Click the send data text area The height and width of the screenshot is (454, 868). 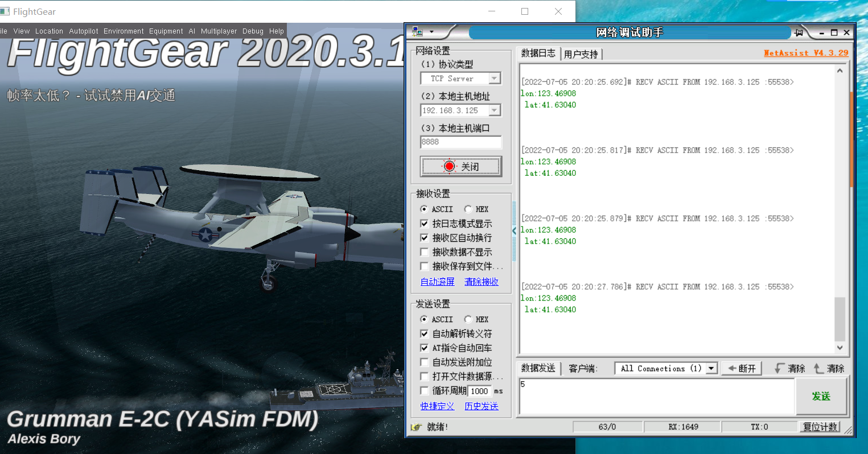[x=657, y=396]
